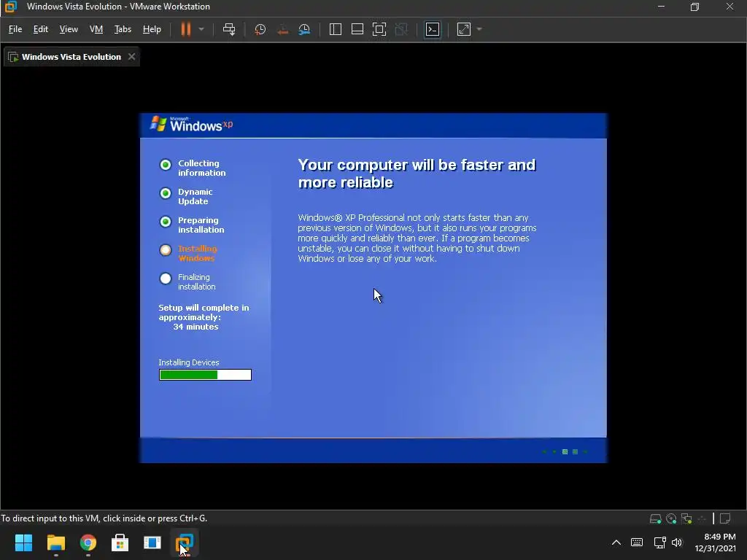
Task: Open the Windows Start menu
Action: [23, 542]
